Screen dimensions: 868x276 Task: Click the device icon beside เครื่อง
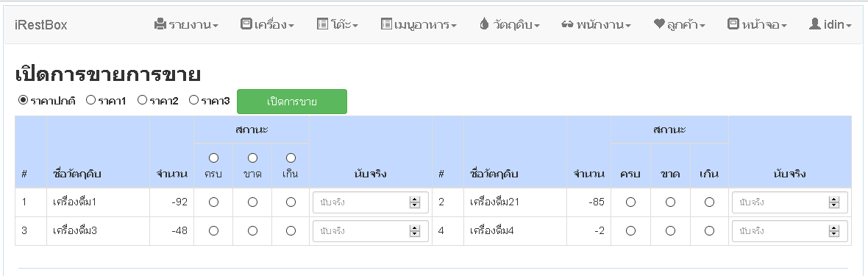click(246, 24)
